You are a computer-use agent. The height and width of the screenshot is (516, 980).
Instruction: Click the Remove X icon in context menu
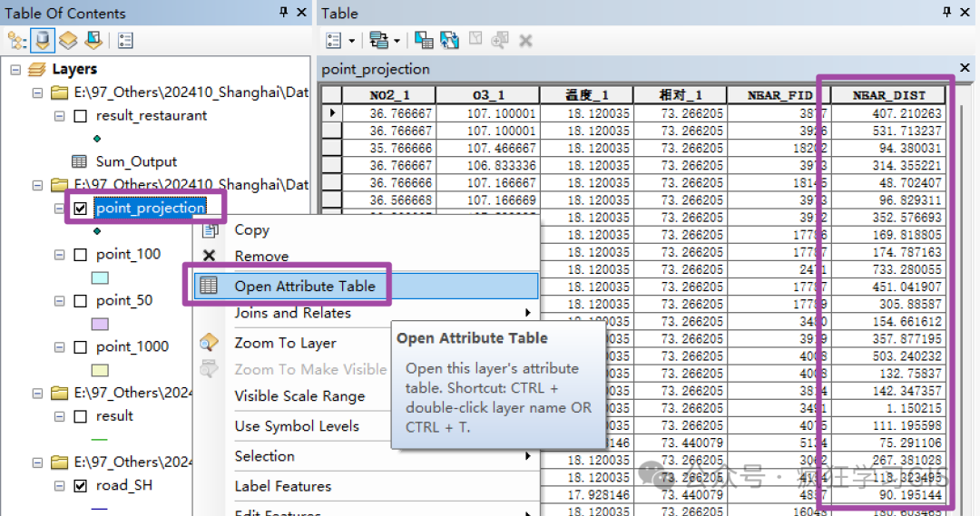(x=210, y=256)
